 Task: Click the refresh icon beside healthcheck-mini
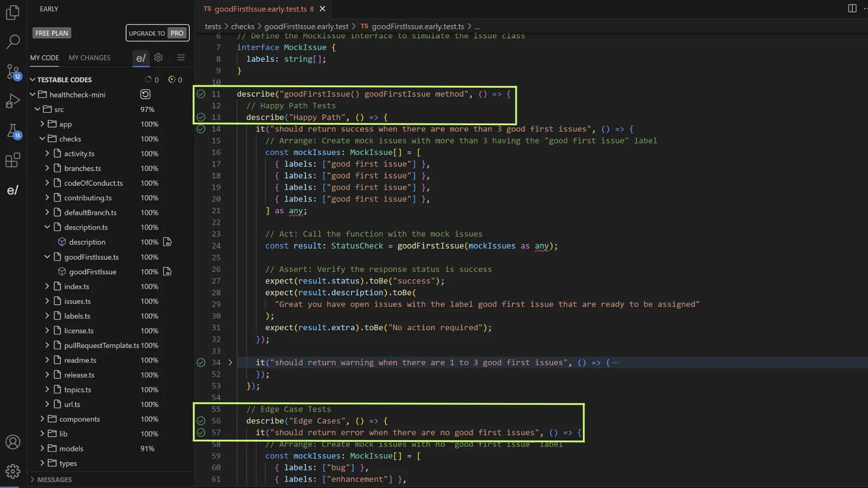145,94
